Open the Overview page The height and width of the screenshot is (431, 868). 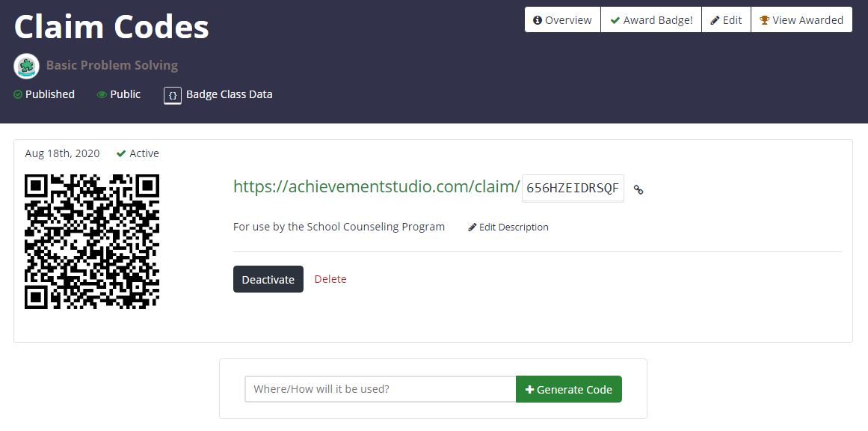[562, 20]
